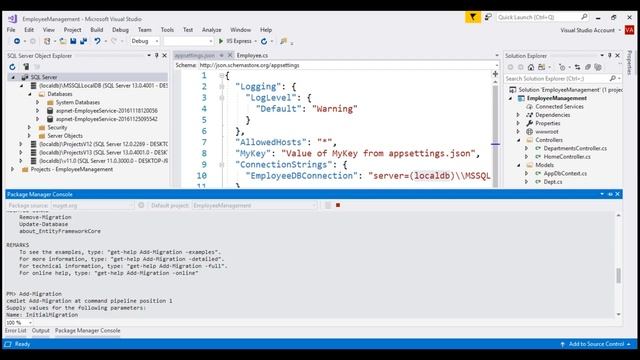Click the Visual Studio Account label

click(x=587, y=30)
